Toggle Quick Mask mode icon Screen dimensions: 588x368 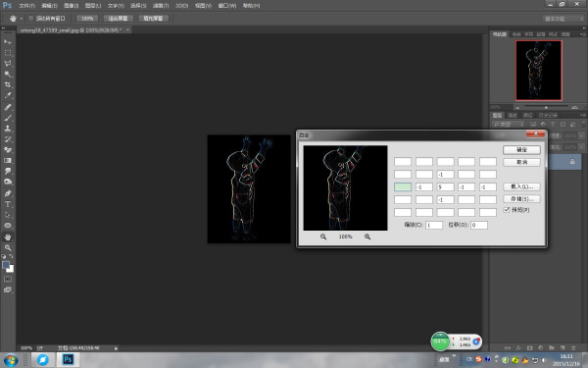(x=8, y=279)
